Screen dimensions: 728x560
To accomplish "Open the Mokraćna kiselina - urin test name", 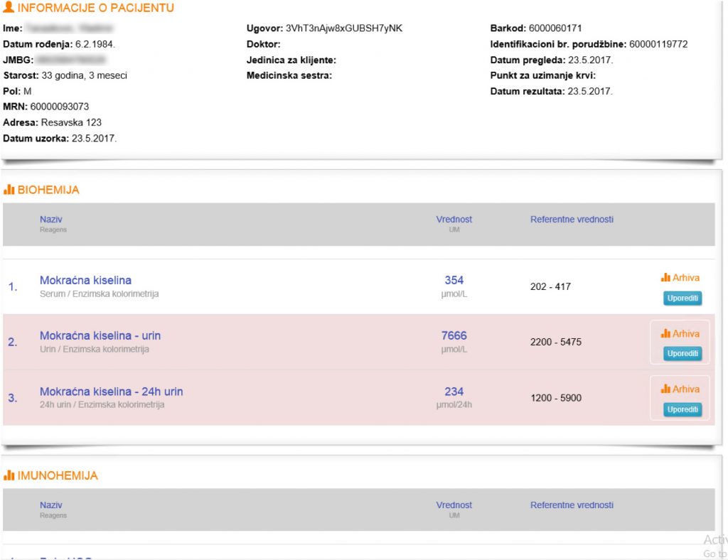I will (x=105, y=335).
